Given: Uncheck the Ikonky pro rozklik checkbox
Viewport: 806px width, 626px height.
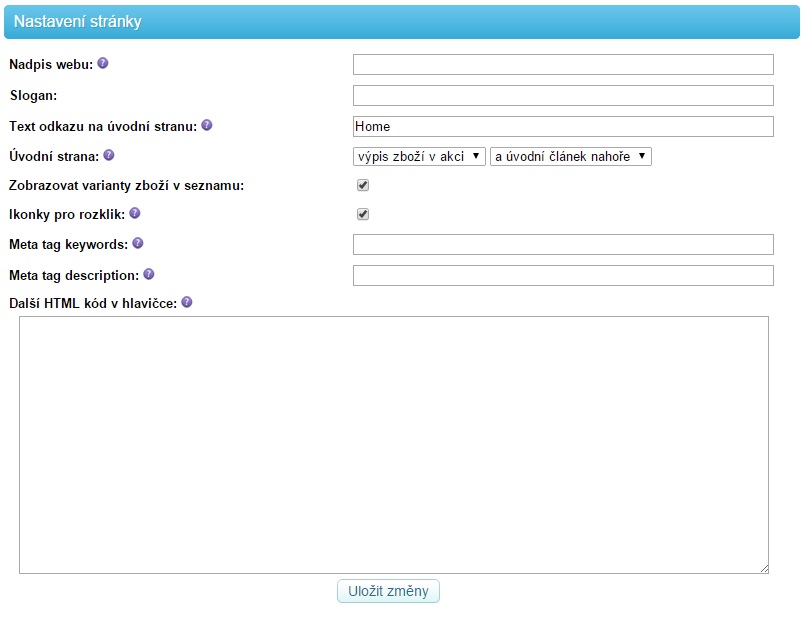Looking at the screenshot, I should (x=363, y=214).
